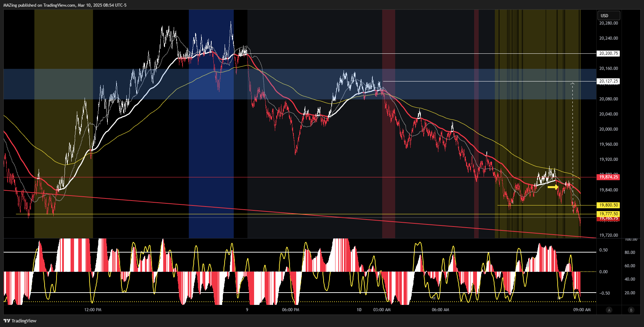
Task: Click the 20,160.00 axis value
Action: [609, 68]
